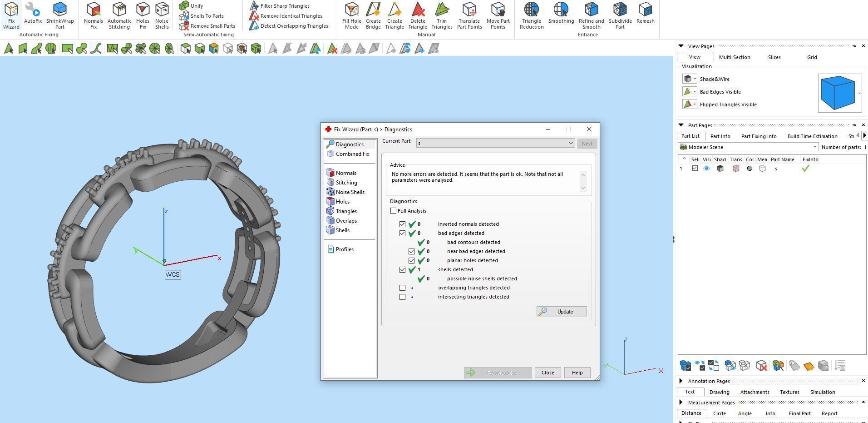The image size is (868, 423).
Task: Convert Shells To Parts
Action: (201, 16)
